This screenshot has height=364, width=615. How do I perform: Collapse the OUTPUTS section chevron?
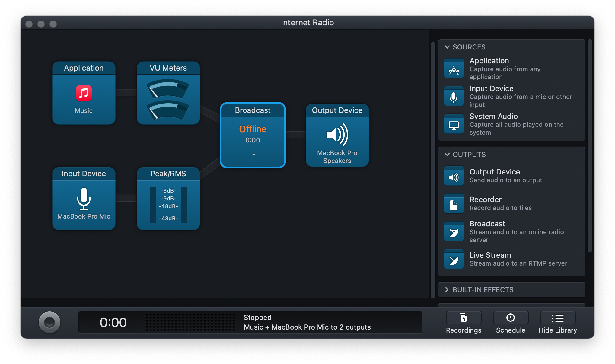tap(447, 155)
